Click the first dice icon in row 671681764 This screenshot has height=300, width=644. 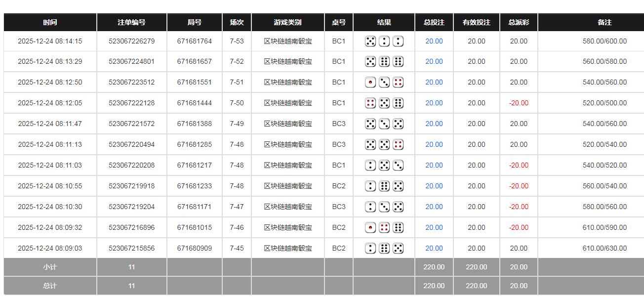370,41
